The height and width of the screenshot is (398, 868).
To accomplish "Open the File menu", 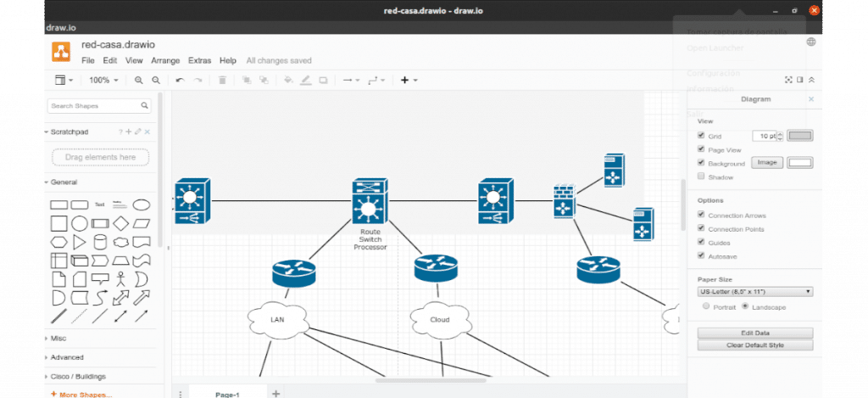I will click(x=88, y=60).
